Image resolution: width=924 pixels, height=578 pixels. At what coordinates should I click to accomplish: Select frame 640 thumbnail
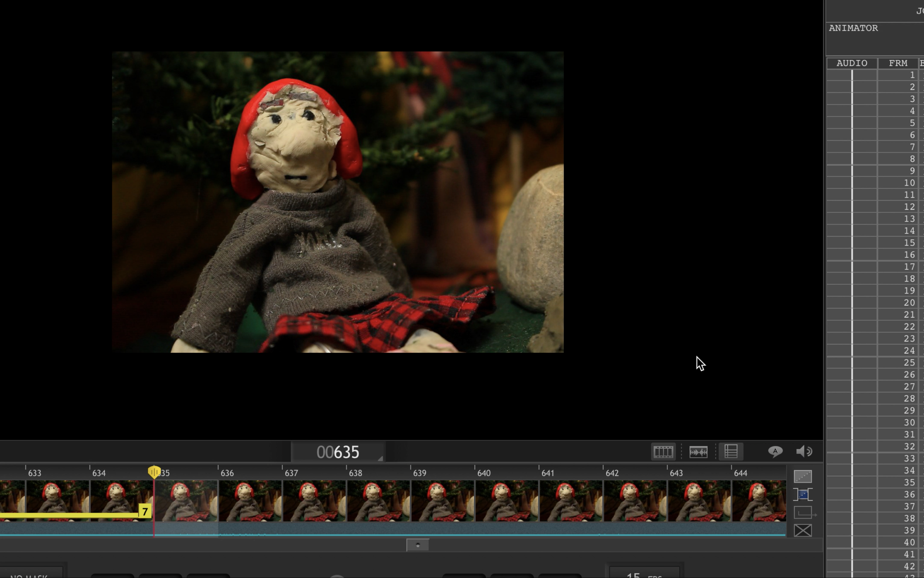506,501
